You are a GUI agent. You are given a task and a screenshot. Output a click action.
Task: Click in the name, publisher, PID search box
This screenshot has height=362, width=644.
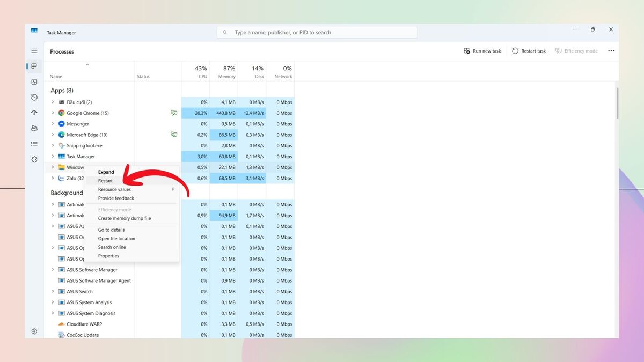point(317,32)
